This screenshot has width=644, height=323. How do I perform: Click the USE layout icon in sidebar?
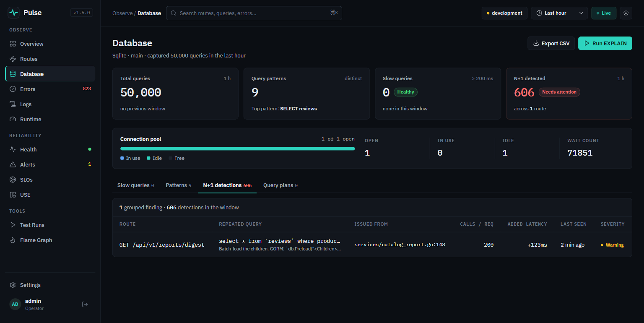(x=13, y=195)
